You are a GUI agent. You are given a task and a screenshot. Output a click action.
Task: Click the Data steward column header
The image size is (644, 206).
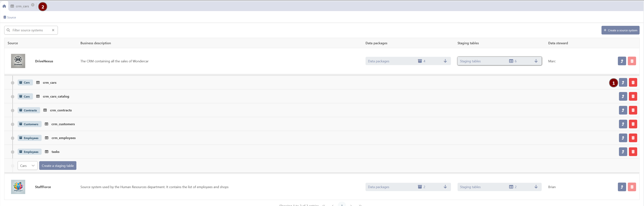pos(558,43)
